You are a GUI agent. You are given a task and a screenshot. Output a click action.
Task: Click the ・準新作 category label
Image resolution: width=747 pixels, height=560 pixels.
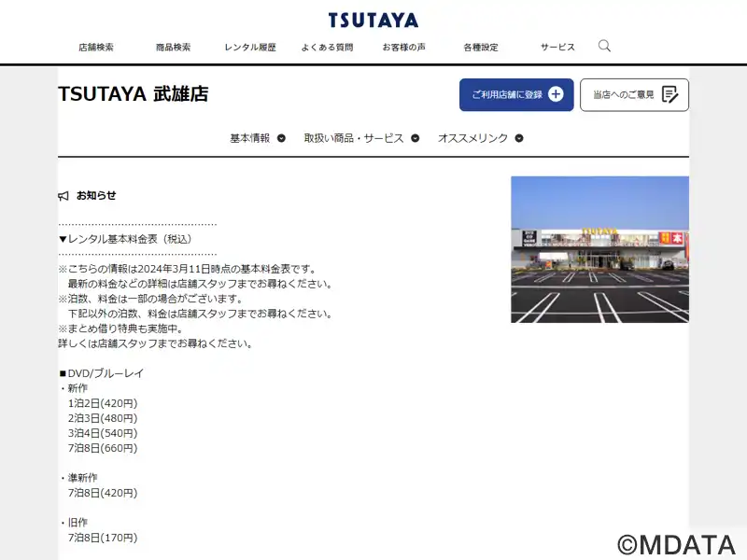click(78, 478)
